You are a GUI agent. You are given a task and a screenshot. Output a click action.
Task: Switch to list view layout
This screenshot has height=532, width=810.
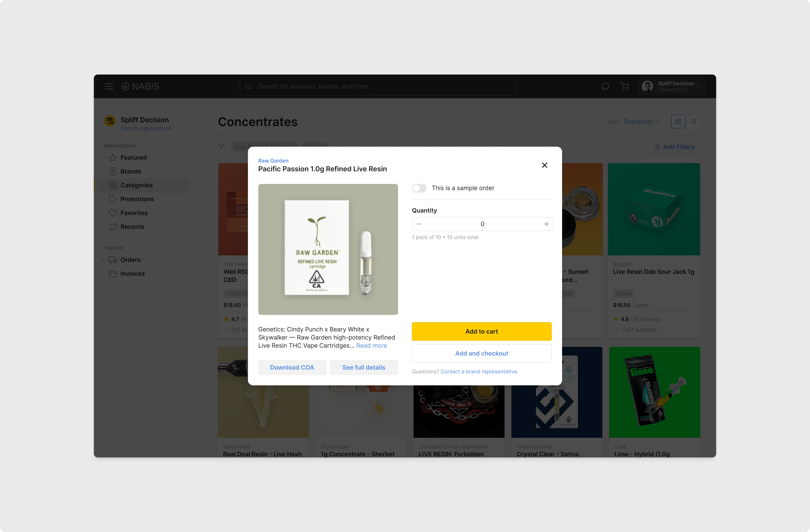point(694,122)
